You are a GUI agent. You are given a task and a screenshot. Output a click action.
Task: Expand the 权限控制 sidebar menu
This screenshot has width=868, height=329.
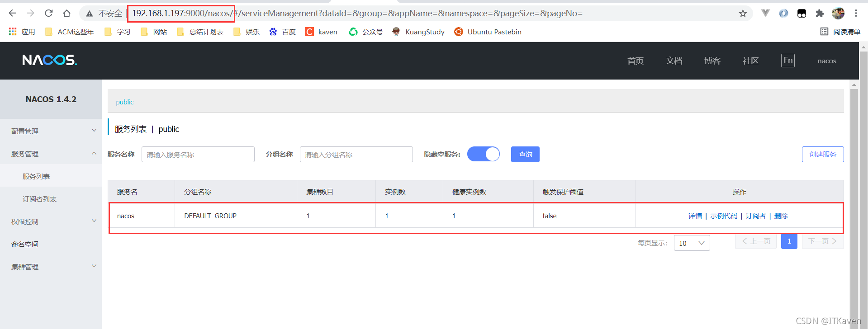tap(51, 221)
